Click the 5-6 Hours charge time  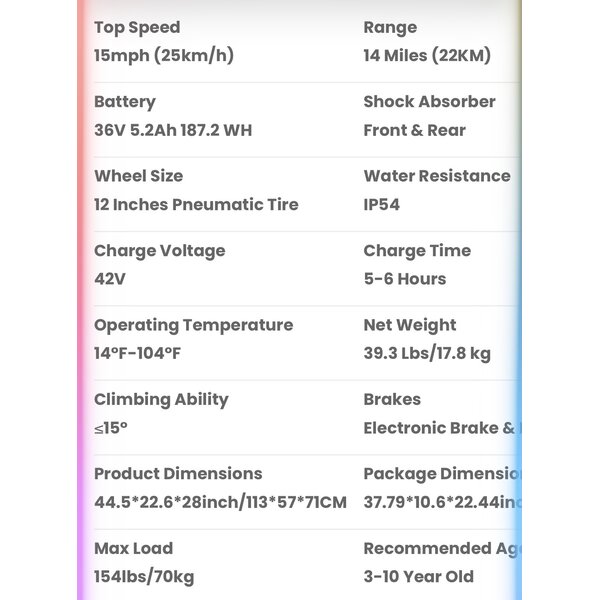tap(404, 279)
